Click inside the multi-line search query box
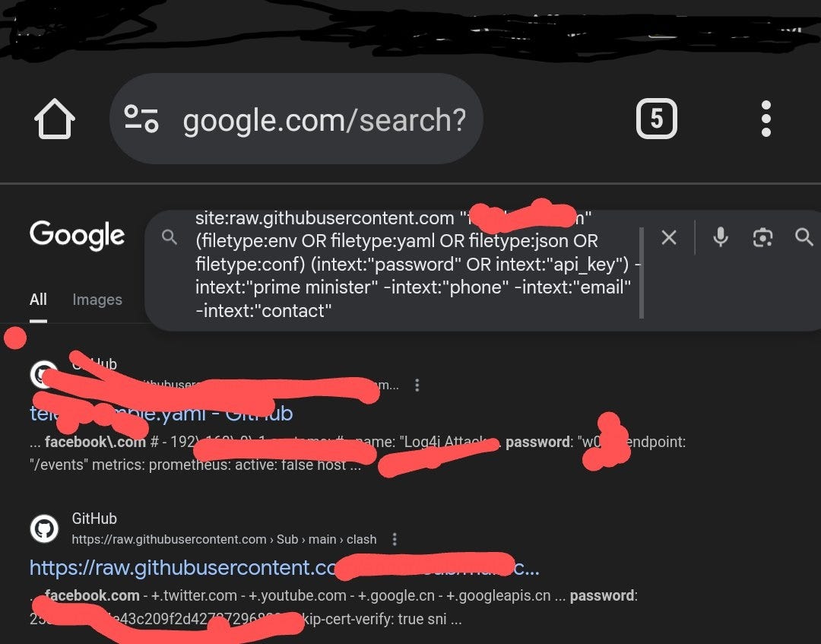Screen dimensions: 821x644 [x=418, y=265]
